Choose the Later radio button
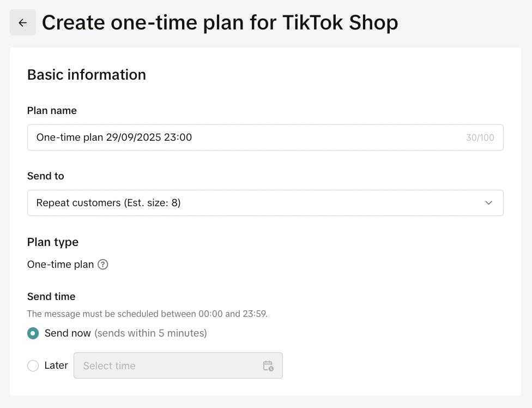The width and height of the screenshot is (532, 408). [33, 365]
